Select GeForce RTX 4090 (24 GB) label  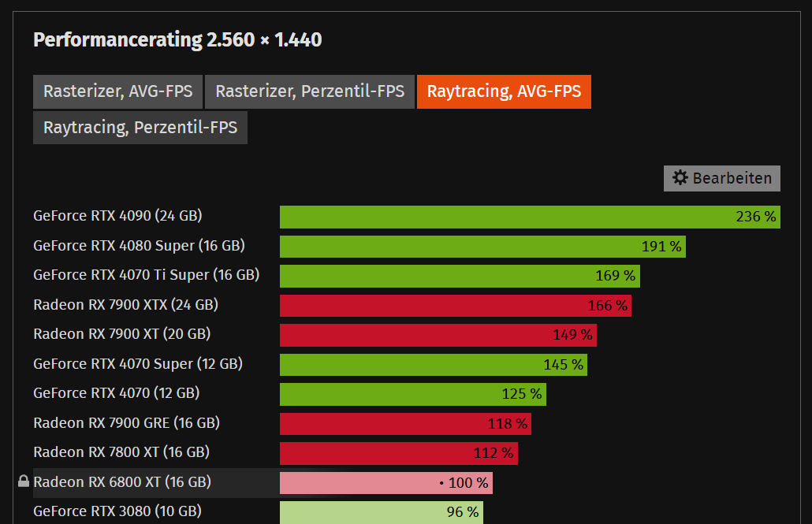(x=117, y=216)
